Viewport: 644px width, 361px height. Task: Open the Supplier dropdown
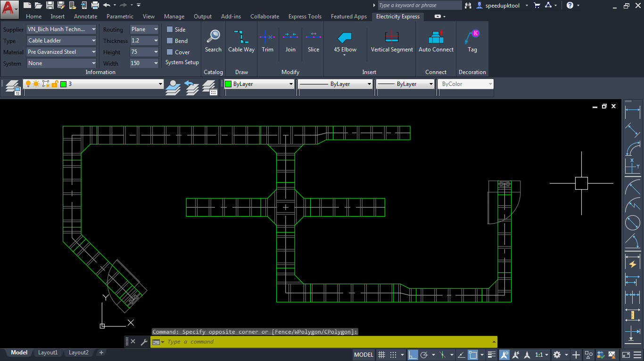pos(62,29)
